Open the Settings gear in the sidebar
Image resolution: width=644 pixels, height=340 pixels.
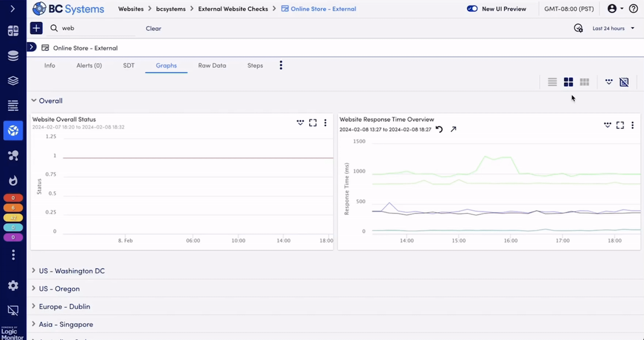(13, 285)
